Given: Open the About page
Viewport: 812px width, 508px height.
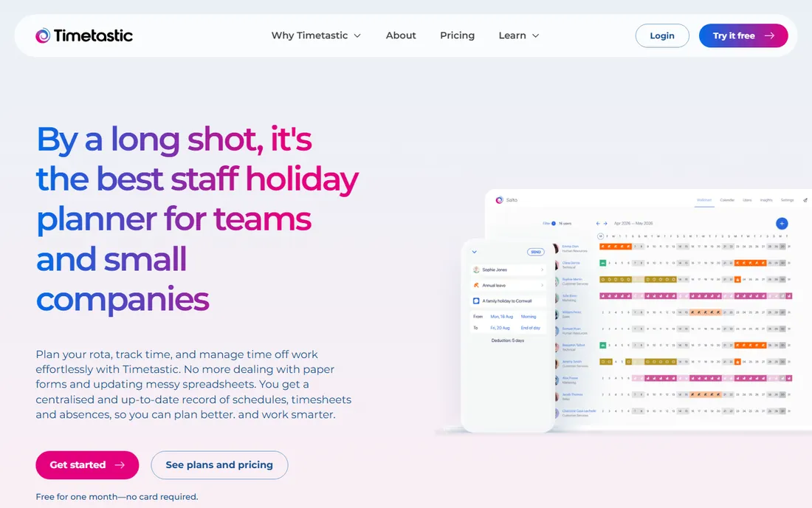Looking at the screenshot, I should (401, 35).
